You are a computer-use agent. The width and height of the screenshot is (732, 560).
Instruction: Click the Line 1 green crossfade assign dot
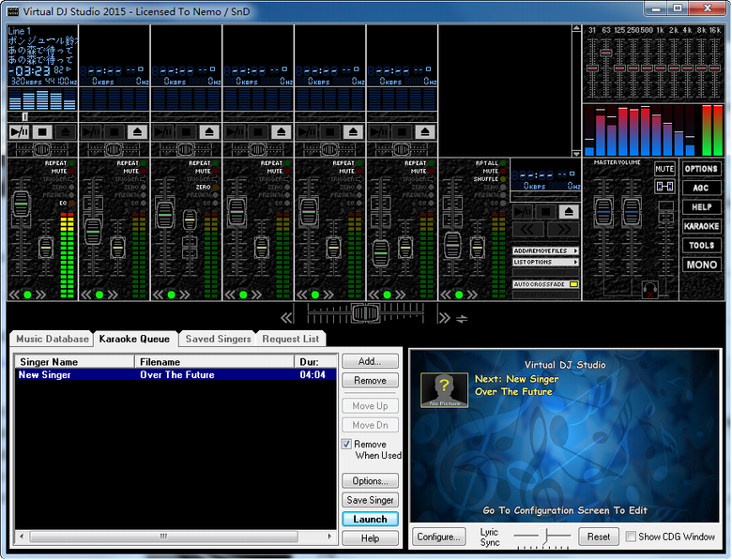click(27, 295)
